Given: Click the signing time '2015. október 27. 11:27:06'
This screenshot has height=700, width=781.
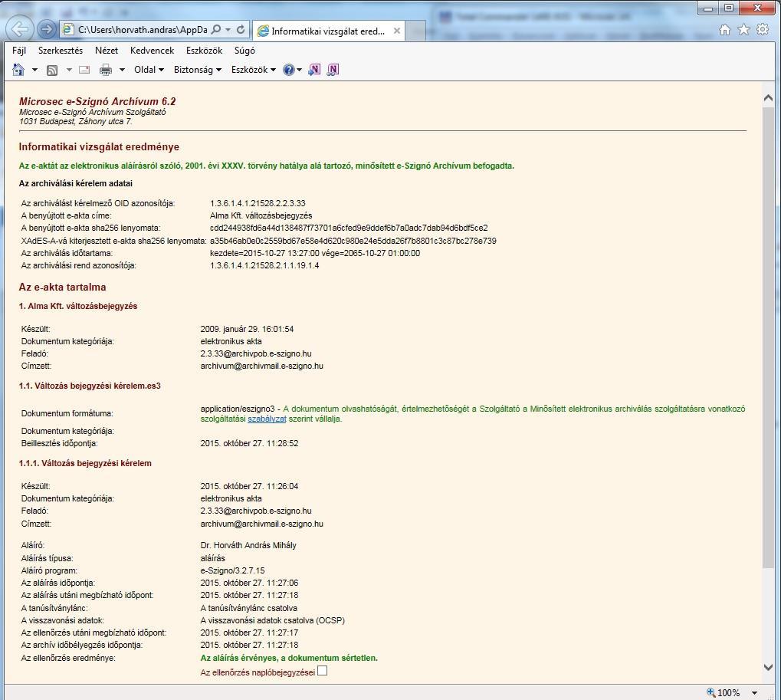Looking at the screenshot, I should point(250,583).
